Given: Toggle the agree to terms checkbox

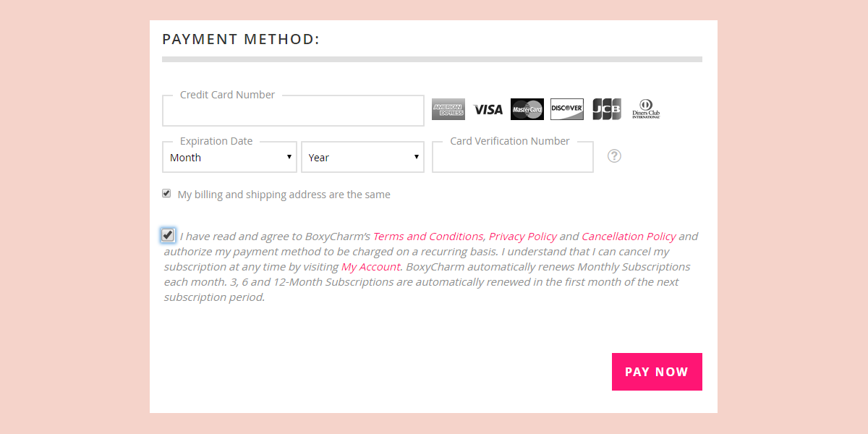Looking at the screenshot, I should click(168, 235).
